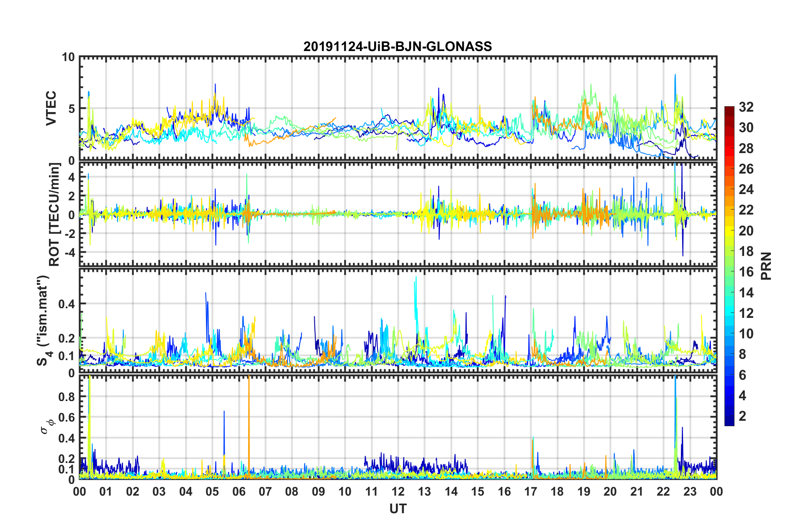Select x-axis hour tick "09"
796x532 pixels.
pos(318,491)
